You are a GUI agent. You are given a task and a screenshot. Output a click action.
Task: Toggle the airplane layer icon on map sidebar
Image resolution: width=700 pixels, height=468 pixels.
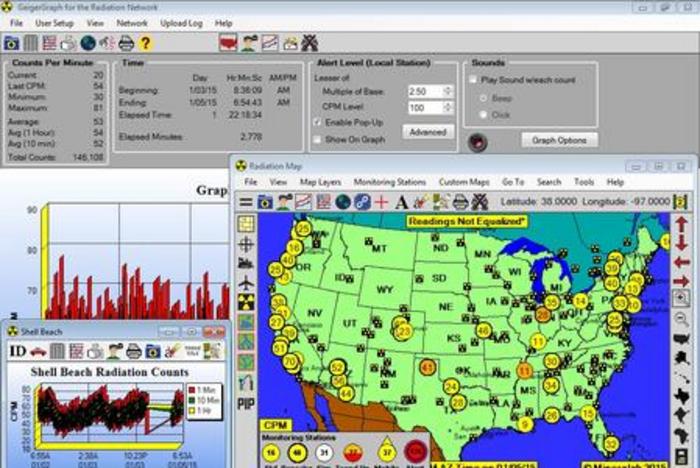246,283
